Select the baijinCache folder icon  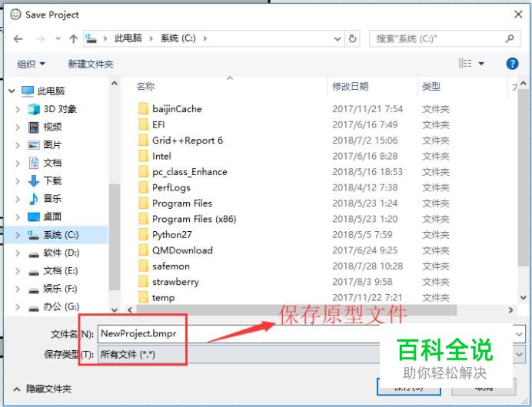tap(144, 109)
